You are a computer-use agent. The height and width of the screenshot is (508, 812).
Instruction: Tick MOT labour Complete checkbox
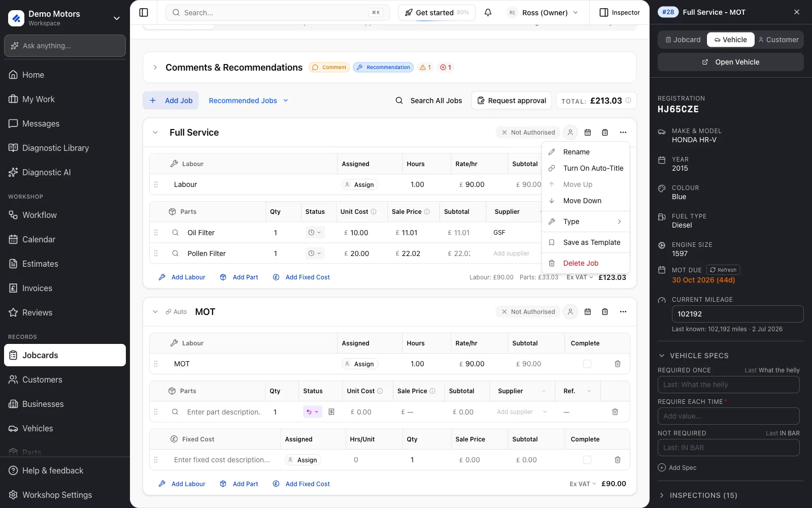587,364
